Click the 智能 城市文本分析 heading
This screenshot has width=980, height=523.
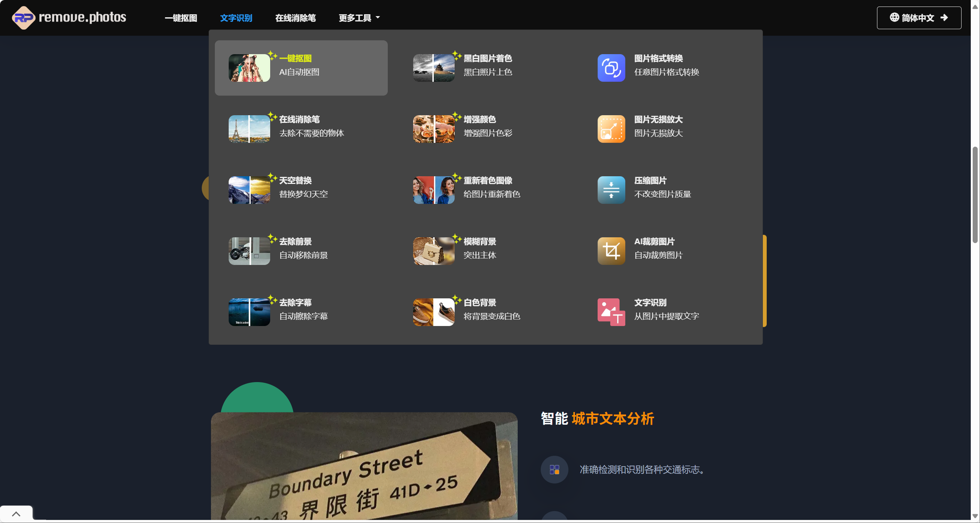(597, 419)
